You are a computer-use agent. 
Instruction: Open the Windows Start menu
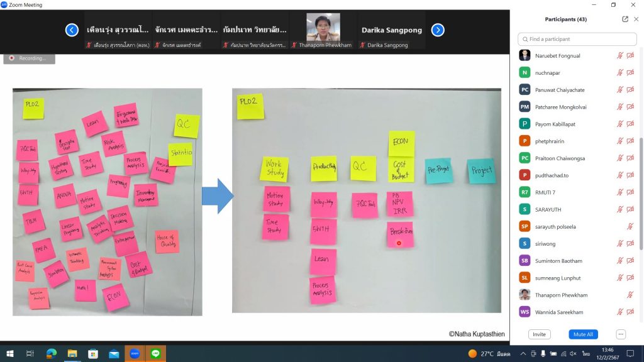(x=9, y=354)
